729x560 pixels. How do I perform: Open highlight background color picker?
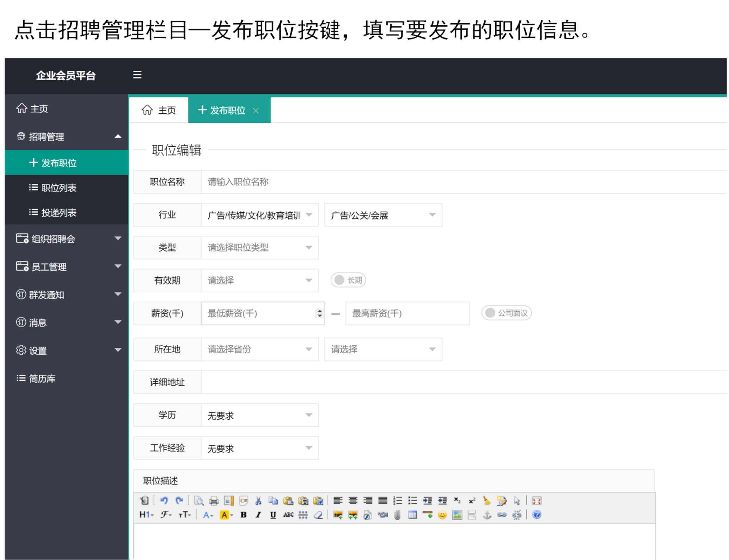click(226, 515)
